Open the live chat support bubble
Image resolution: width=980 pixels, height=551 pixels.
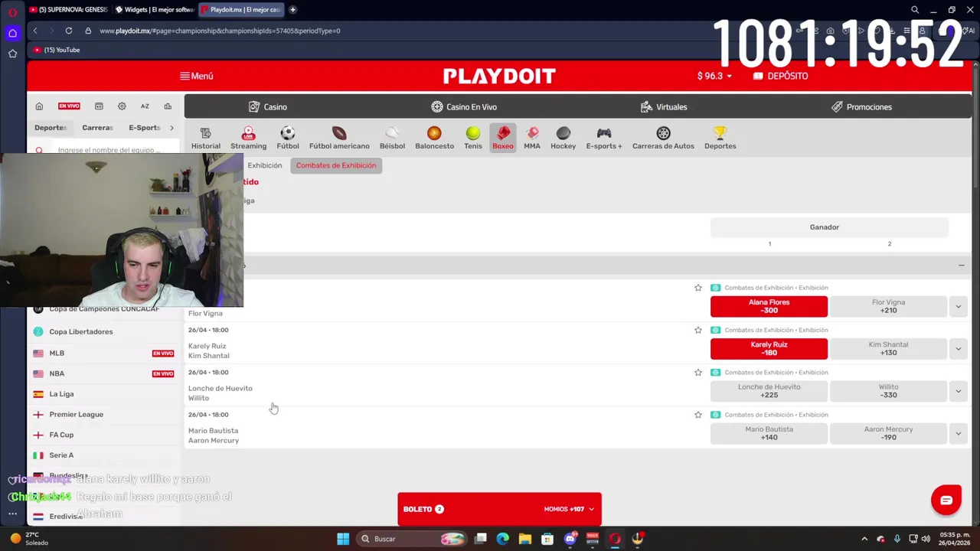point(946,500)
